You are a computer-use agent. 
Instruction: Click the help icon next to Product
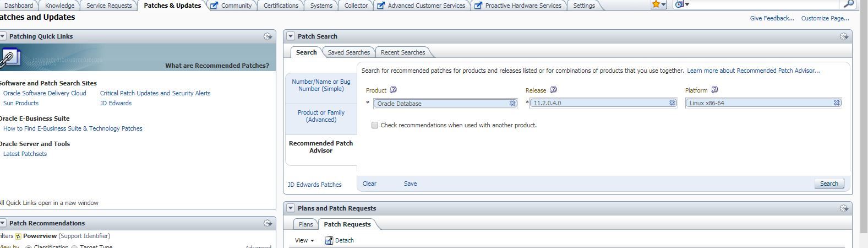click(x=393, y=90)
